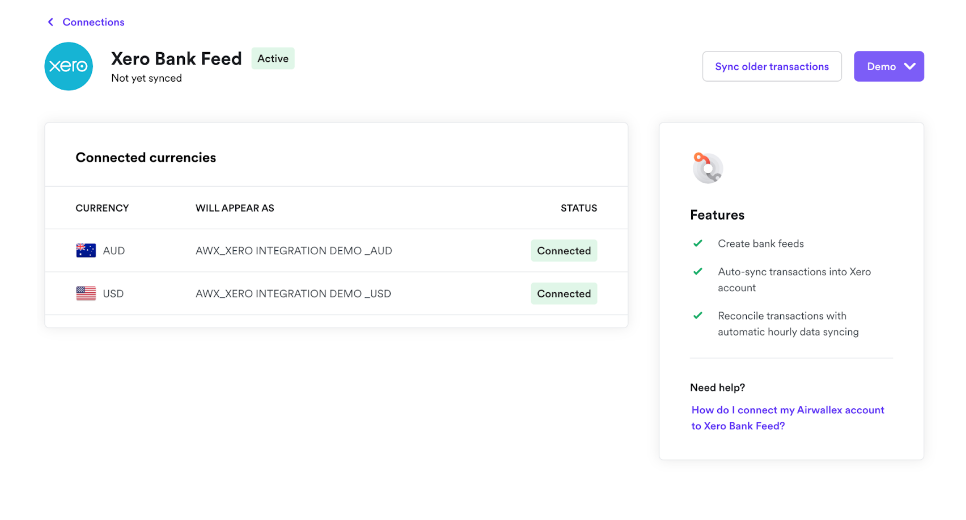Go back to Connections
Image resolution: width=966 pixels, height=520 pixels.
pyautogui.click(x=93, y=22)
